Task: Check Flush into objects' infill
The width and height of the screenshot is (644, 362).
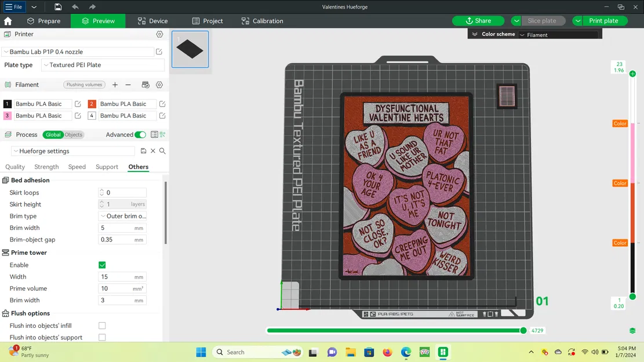Action: 102,326
